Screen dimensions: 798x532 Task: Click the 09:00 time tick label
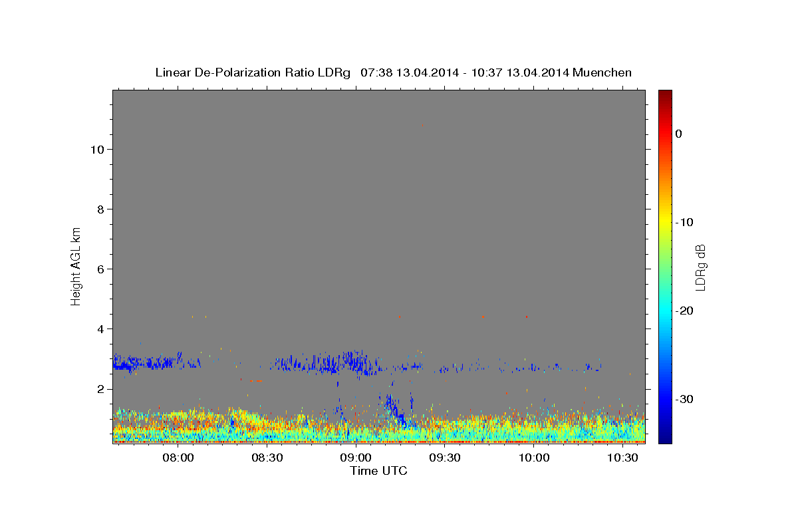[x=356, y=458]
